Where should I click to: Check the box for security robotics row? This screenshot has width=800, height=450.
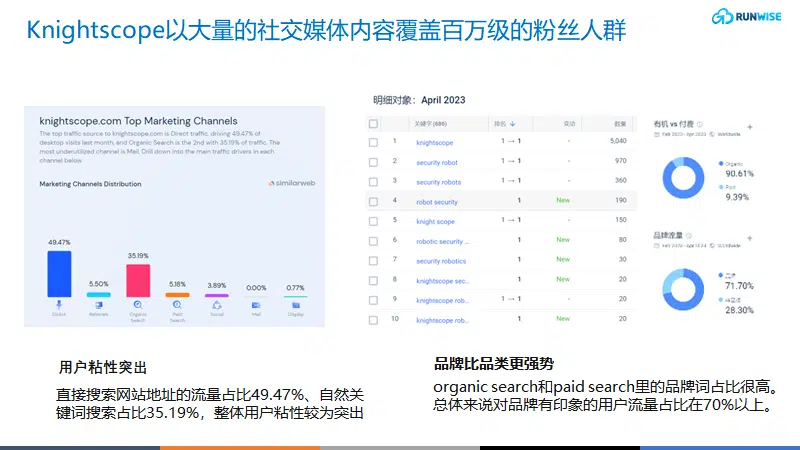(x=373, y=261)
